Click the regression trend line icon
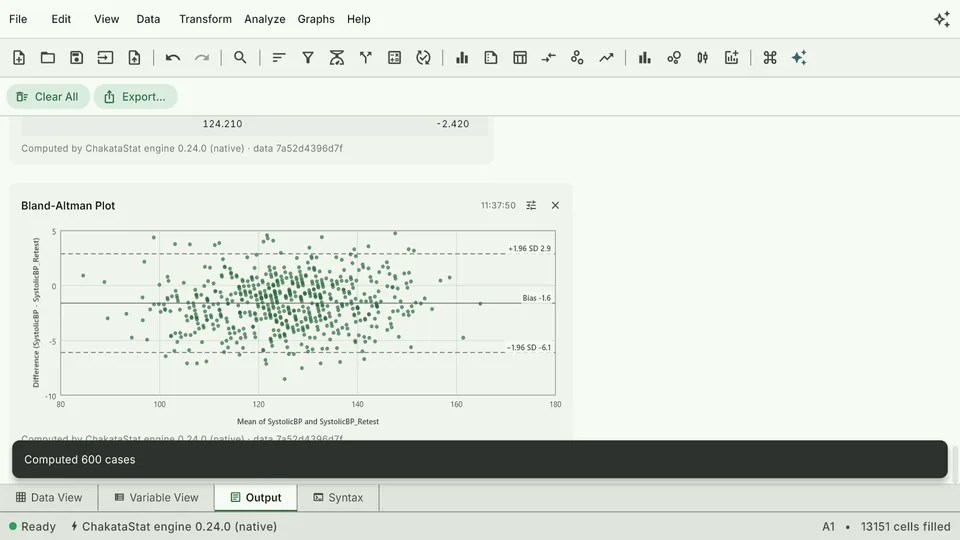Image resolution: width=960 pixels, height=540 pixels. (x=606, y=58)
